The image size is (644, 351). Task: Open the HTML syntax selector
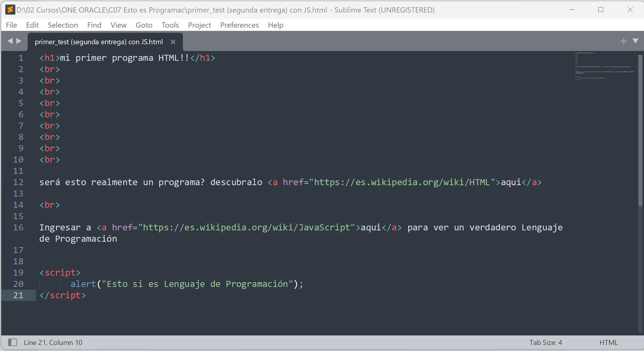[609, 342]
